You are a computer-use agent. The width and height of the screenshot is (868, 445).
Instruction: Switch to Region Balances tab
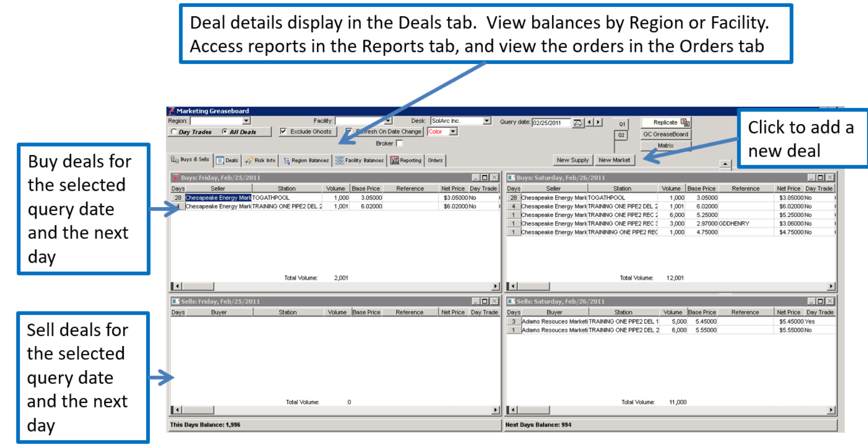306,160
